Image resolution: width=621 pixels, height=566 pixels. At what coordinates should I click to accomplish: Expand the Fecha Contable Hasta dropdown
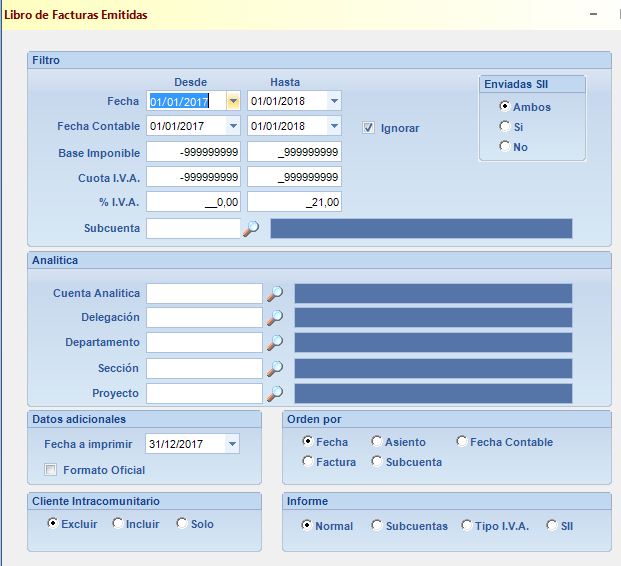click(334, 126)
